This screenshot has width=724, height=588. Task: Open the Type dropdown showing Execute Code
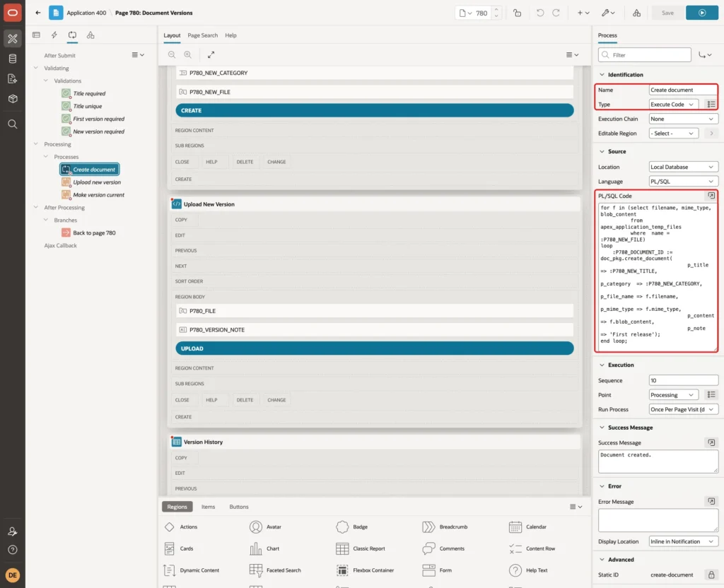(x=673, y=105)
